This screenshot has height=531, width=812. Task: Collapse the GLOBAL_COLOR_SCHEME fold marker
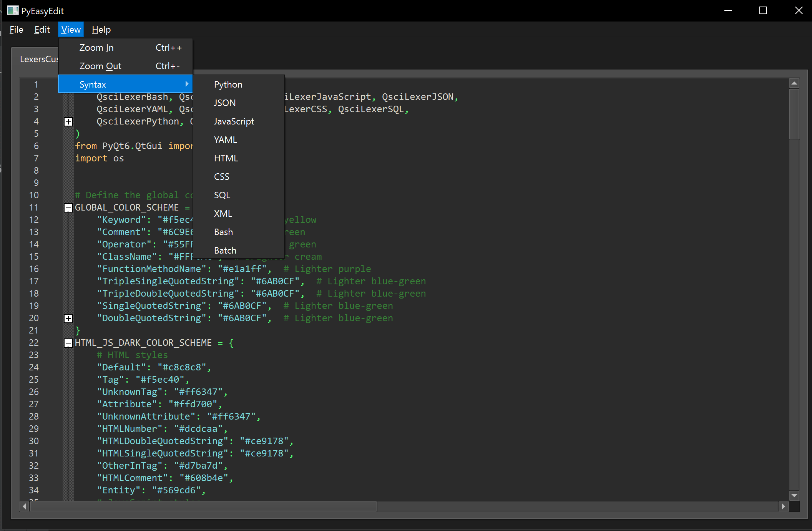coord(68,207)
